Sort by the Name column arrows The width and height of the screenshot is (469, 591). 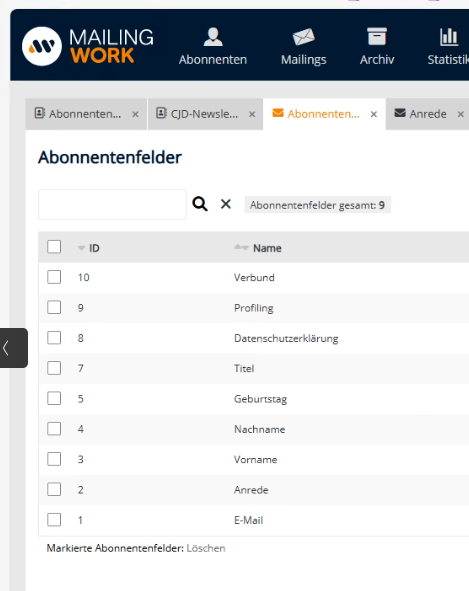coord(241,248)
